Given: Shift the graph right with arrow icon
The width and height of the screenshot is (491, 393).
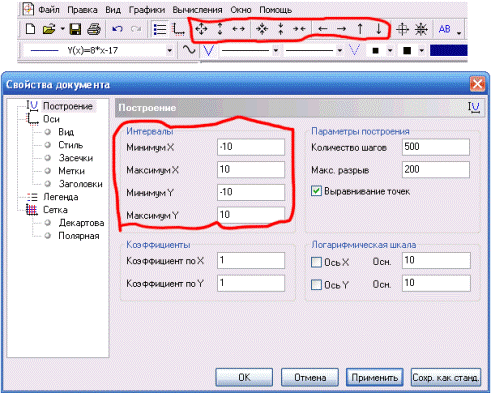Looking at the screenshot, I should [x=341, y=29].
